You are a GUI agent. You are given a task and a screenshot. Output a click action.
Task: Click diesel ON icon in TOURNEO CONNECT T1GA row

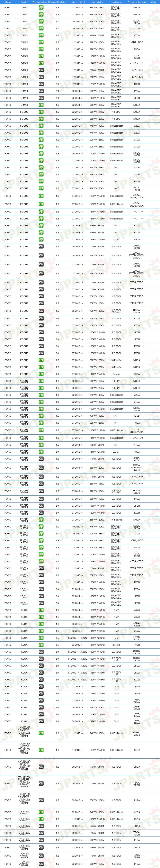[x=41, y=800]
